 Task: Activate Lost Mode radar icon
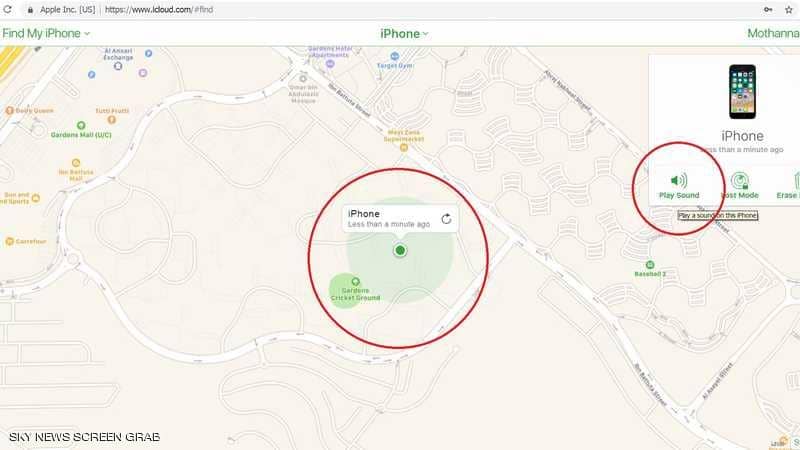point(739,181)
